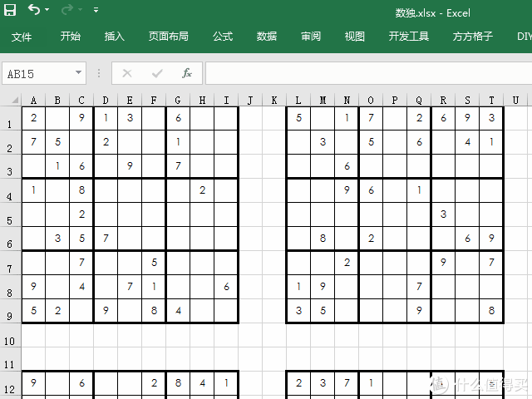Click cell G9 containing 4

(178, 311)
